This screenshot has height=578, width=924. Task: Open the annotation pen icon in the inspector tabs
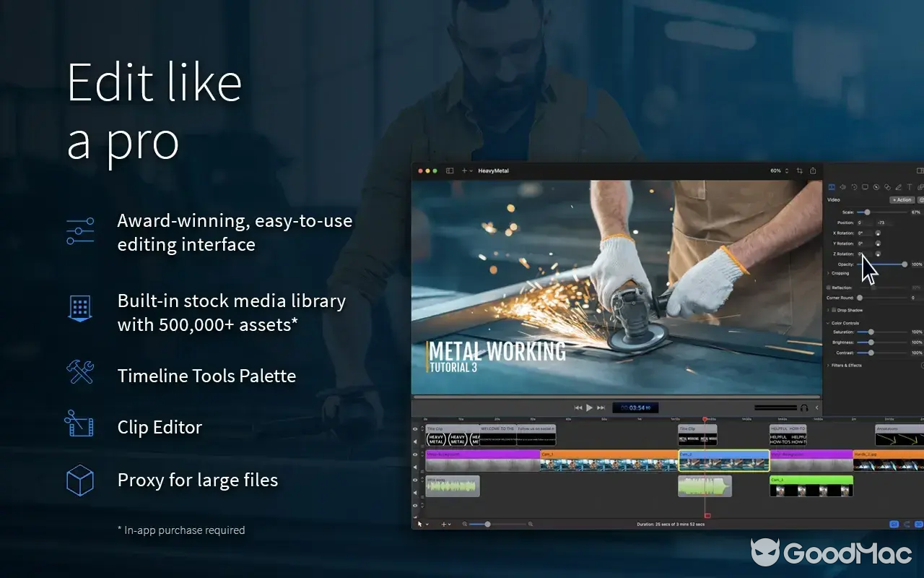898,186
